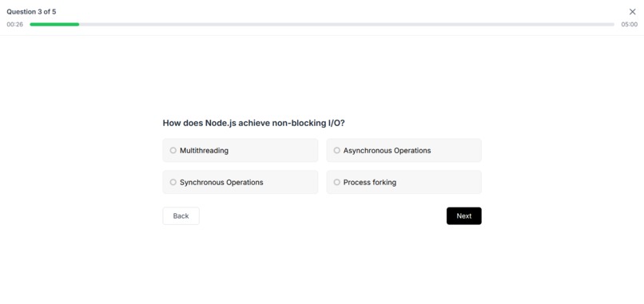
Task: Go to the previous question with Back
Action: pyautogui.click(x=181, y=215)
